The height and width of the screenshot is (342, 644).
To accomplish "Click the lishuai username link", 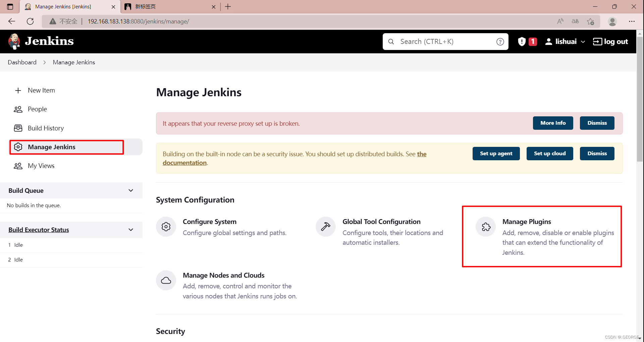I will point(566,42).
